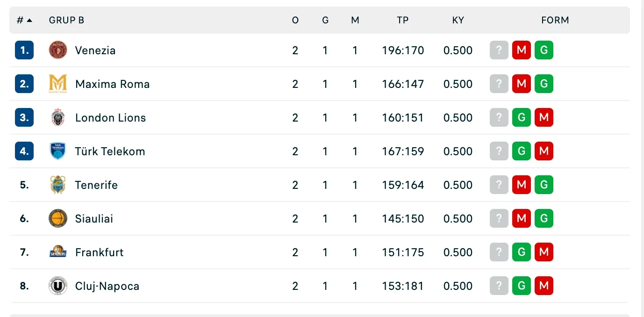The image size is (644, 317).
Task: Click the London Lions team logo
Action: click(58, 117)
